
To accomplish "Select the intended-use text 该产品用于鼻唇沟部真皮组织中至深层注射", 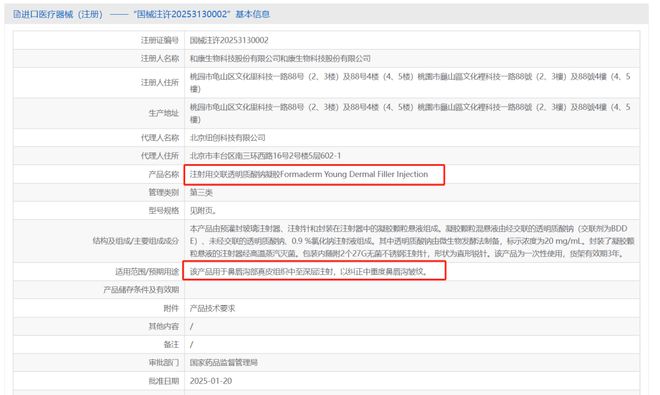I will point(309,272).
